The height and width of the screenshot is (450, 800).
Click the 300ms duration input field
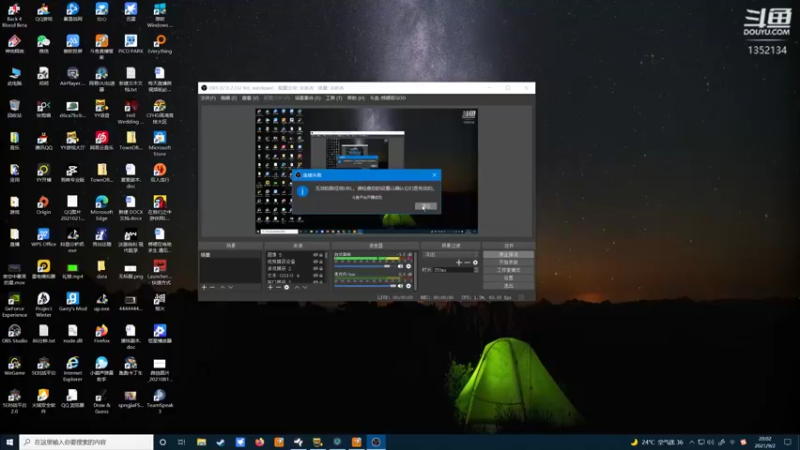tap(453, 270)
